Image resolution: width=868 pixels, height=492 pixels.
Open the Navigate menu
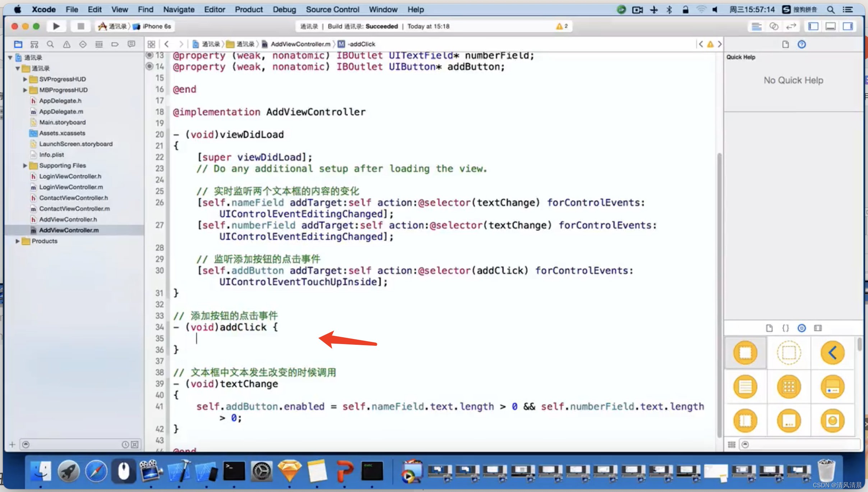tap(178, 9)
